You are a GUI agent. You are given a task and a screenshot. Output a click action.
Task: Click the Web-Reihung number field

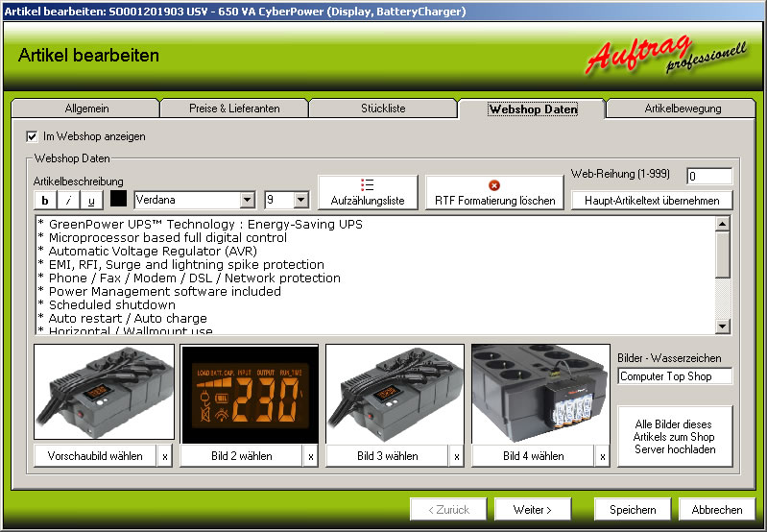(x=709, y=176)
